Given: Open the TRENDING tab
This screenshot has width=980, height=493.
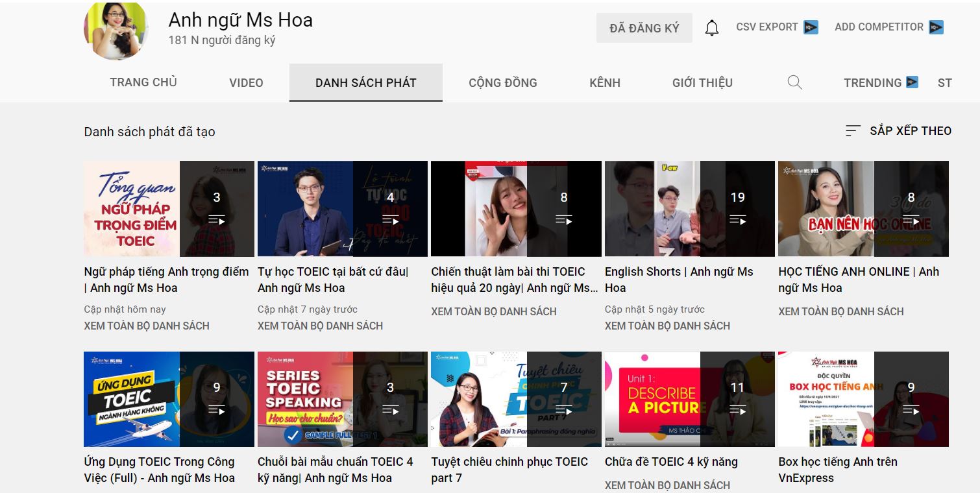Looking at the screenshot, I should coord(881,82).
